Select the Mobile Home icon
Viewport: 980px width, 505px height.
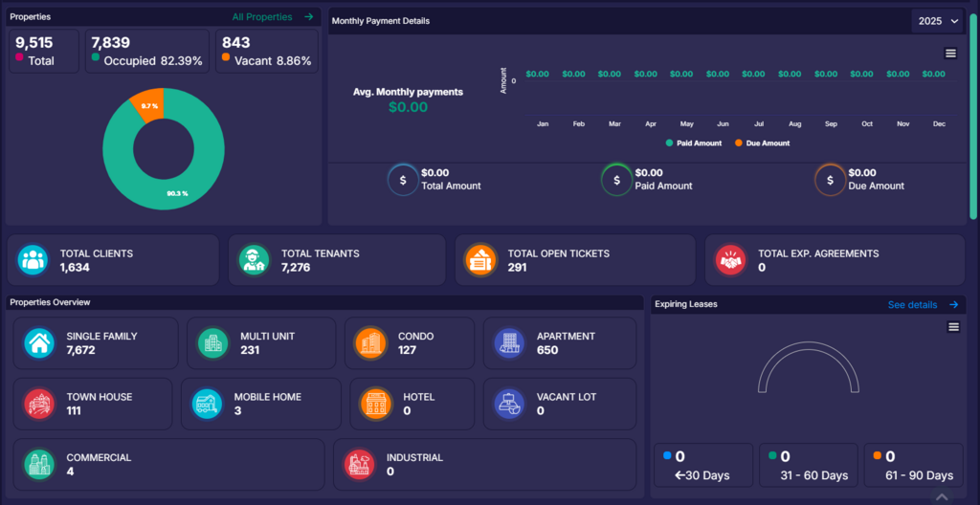[x=208, y=404]
